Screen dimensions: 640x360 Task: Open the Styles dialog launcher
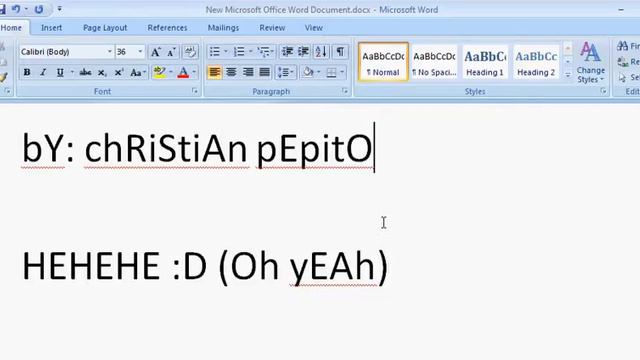point(603,91)
